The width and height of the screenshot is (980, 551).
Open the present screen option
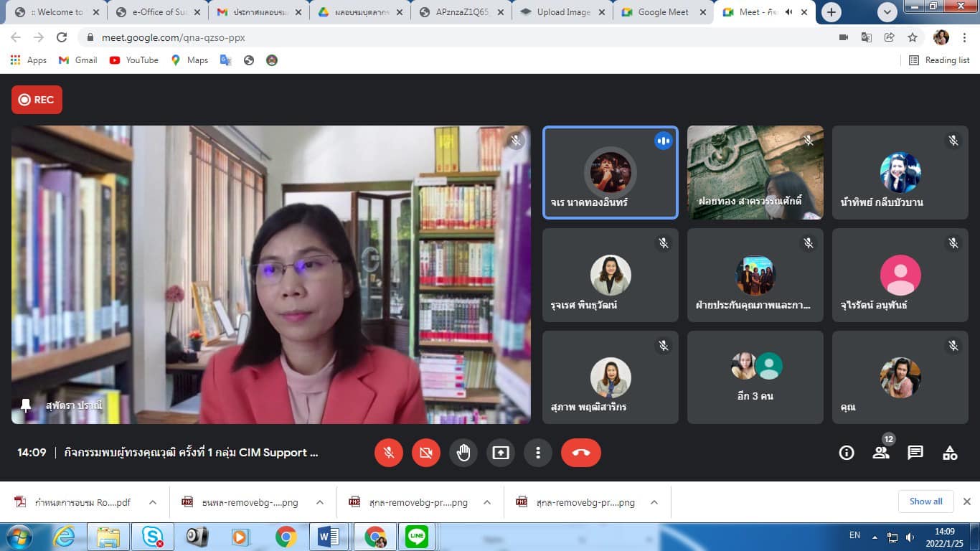tap(500, 453)
